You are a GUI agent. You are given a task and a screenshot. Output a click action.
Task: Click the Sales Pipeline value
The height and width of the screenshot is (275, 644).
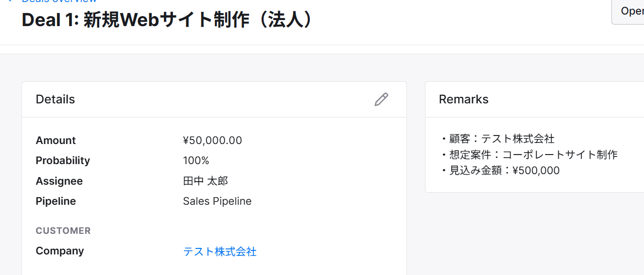point(217,201)
